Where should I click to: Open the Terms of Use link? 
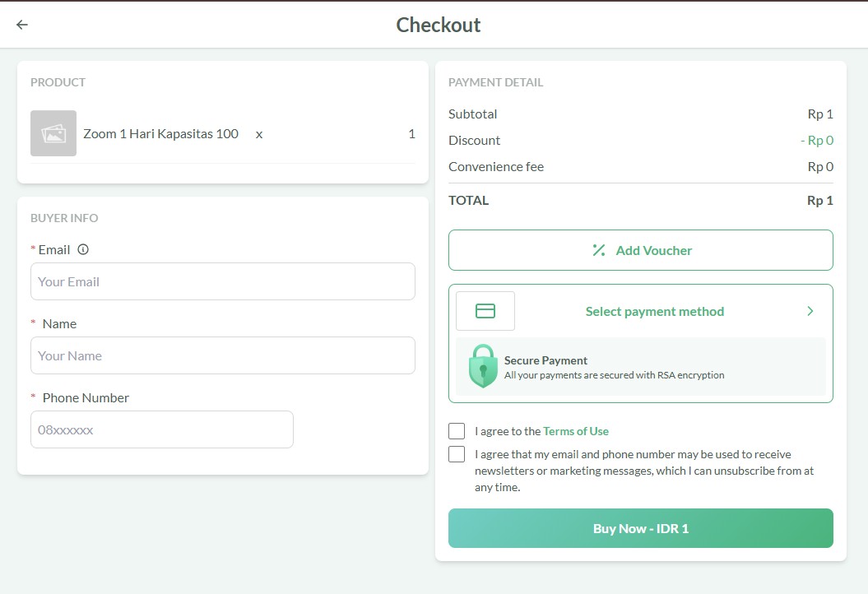click(x=576, y=431)
